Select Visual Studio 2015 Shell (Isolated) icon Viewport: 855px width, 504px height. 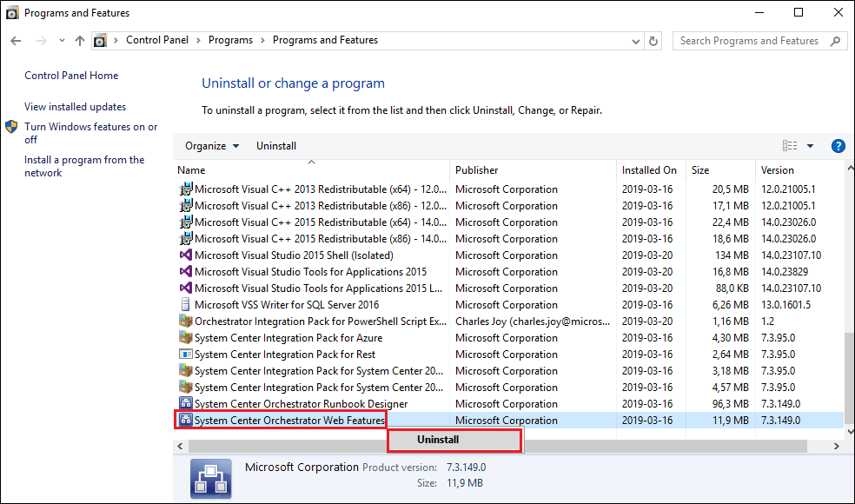pyautogui.click(x=186, y=255)
